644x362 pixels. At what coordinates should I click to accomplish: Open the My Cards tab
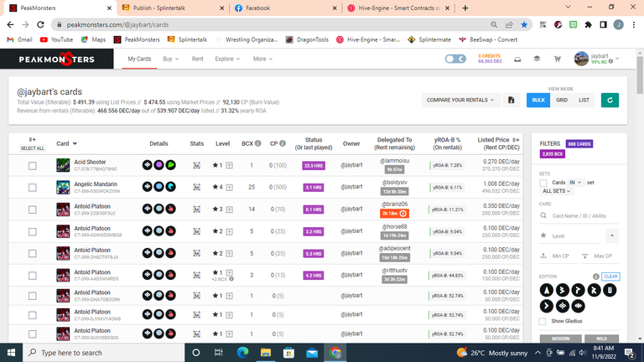tap(139, 59)
